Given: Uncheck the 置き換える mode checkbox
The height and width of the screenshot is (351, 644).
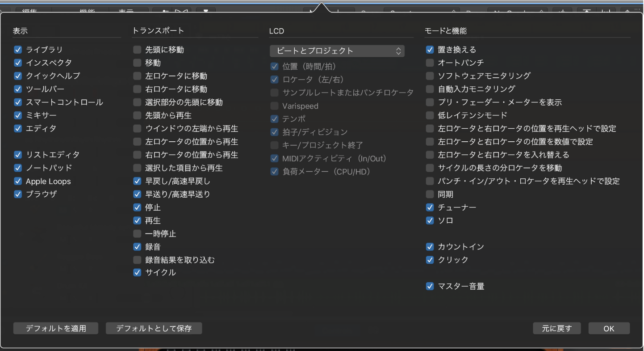Looking at the screenshot, I should pos(430,50).
